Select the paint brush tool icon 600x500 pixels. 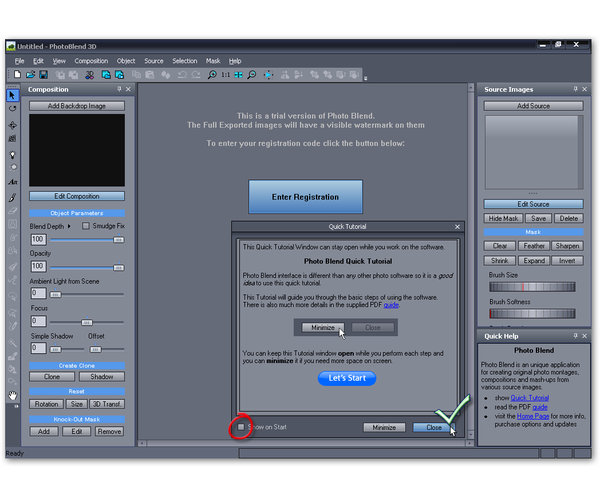pos(12,197)
